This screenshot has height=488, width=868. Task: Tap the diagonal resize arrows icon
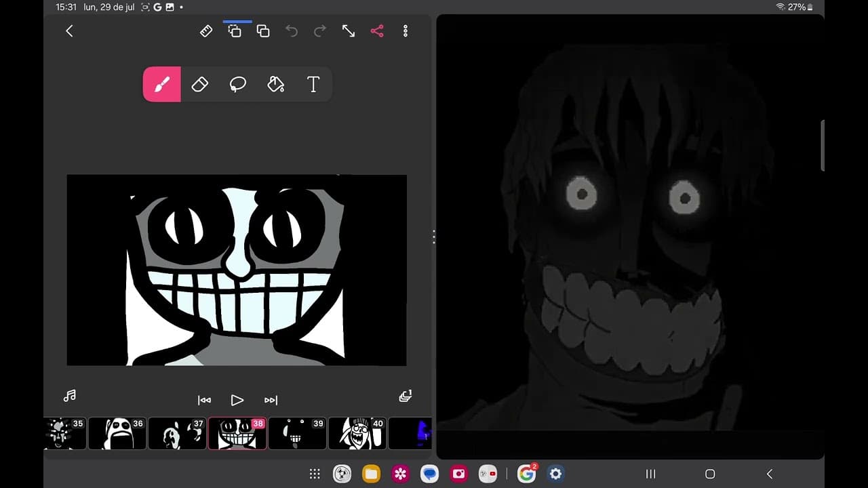349,31
